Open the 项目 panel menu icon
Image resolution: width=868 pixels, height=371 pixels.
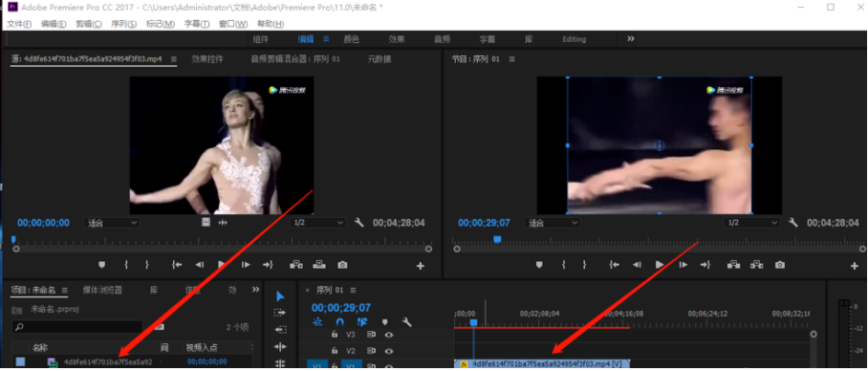[x=65, y=290]
